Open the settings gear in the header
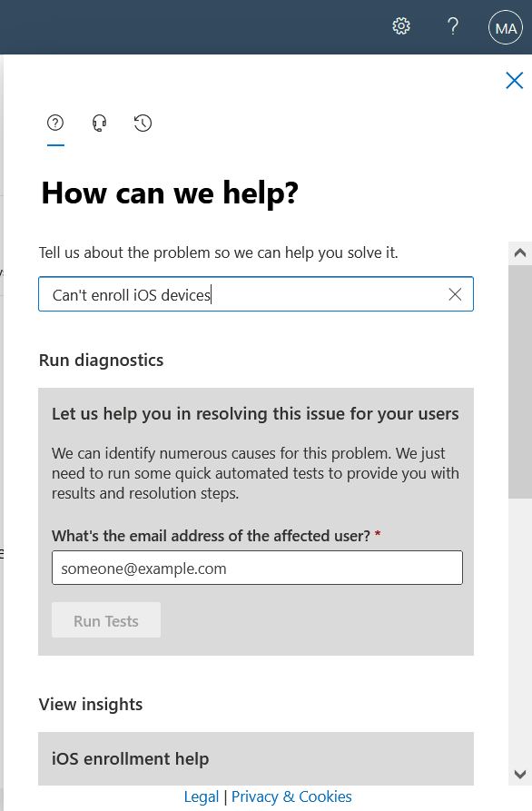This screenshot has width=532, height=811. point(401,26)
